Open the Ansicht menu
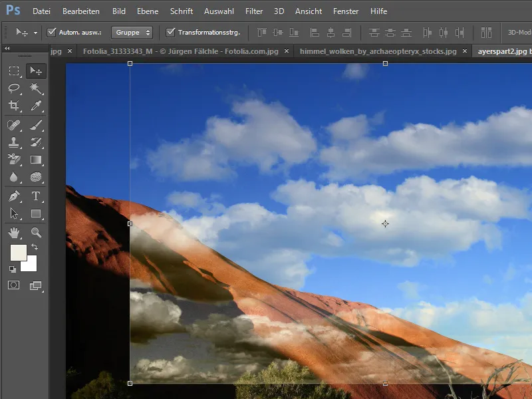The image size is (532, 399). click(308, 11)
